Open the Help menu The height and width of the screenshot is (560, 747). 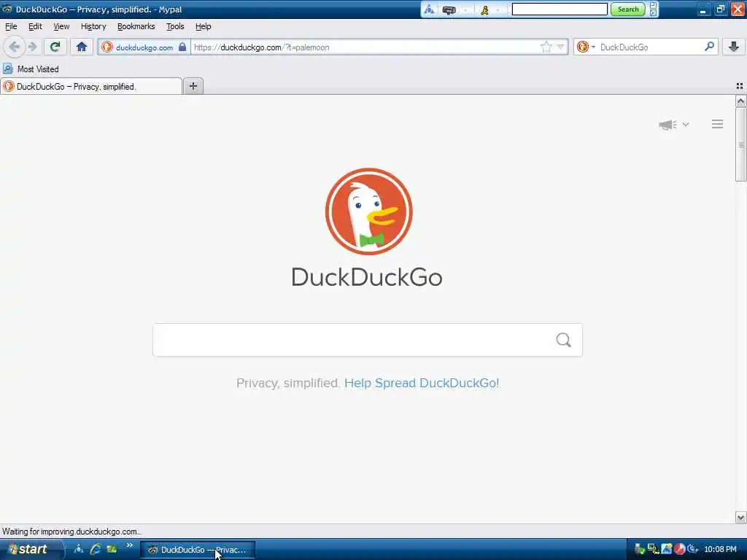(203, 26)
